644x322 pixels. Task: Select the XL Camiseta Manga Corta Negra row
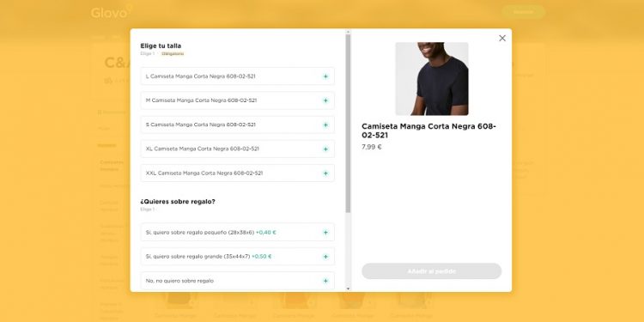[x=237, y=149]
